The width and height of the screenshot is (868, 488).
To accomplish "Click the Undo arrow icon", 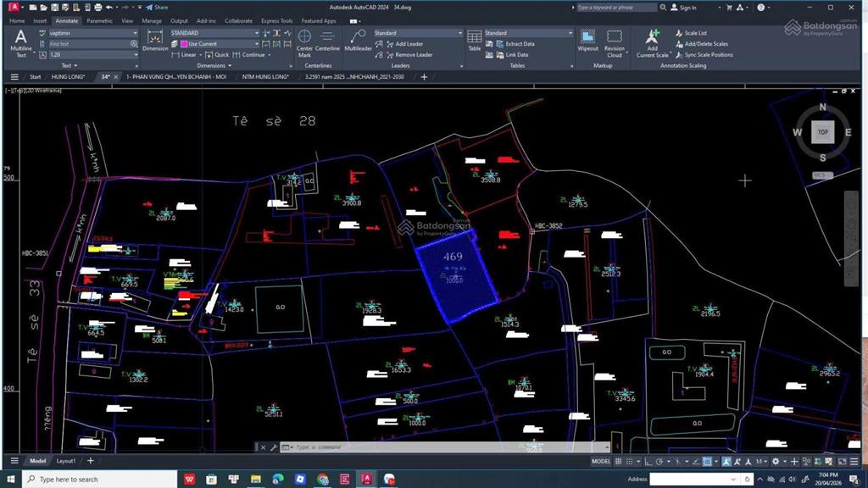I will click(109, 7).
